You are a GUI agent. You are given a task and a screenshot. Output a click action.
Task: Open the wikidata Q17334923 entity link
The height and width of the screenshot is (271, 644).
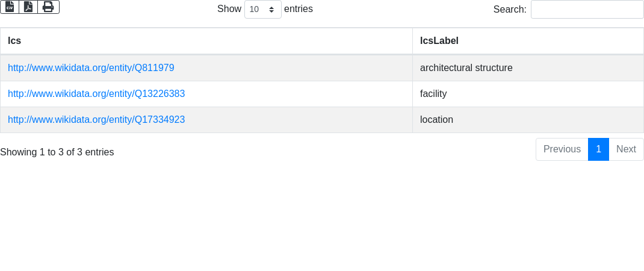tap(96, 120)
